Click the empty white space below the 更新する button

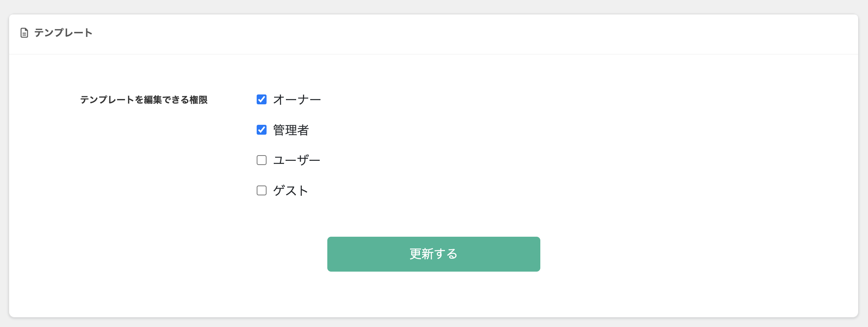(434, 294)
